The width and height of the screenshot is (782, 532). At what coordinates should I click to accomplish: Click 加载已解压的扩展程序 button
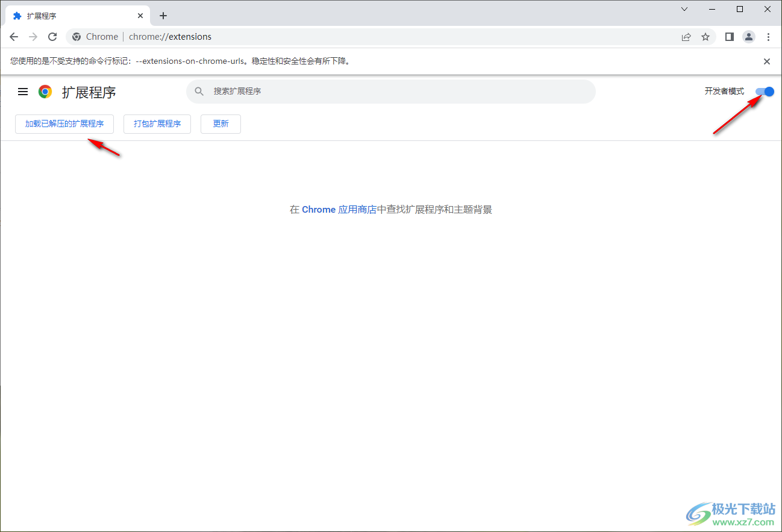64,124
